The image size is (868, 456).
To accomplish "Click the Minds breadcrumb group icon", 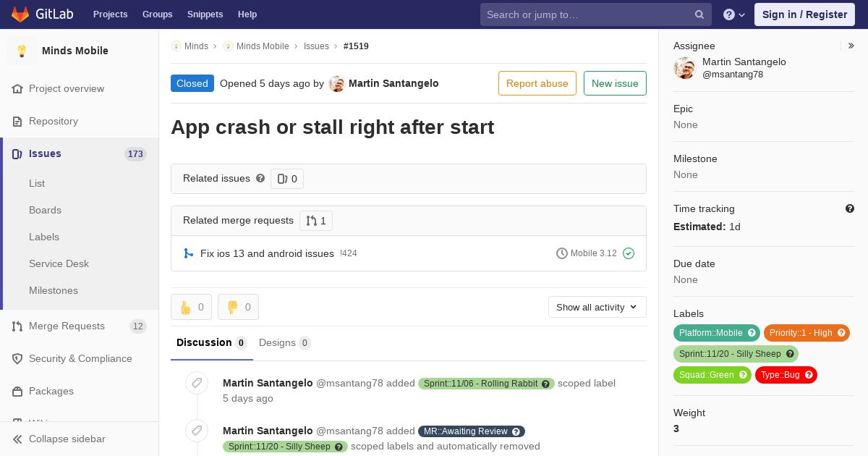I will [176, 46].
